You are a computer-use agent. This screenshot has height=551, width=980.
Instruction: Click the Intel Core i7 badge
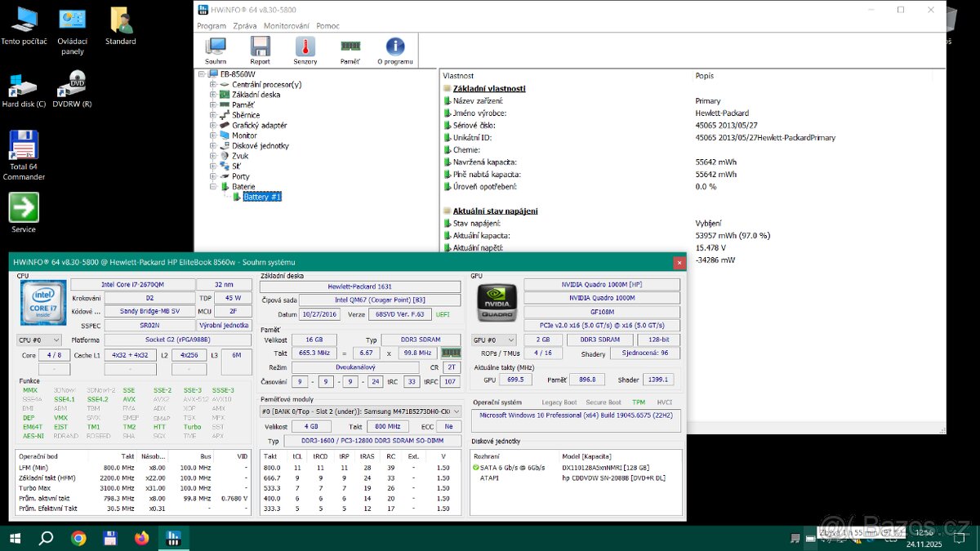tap(42, 303)
